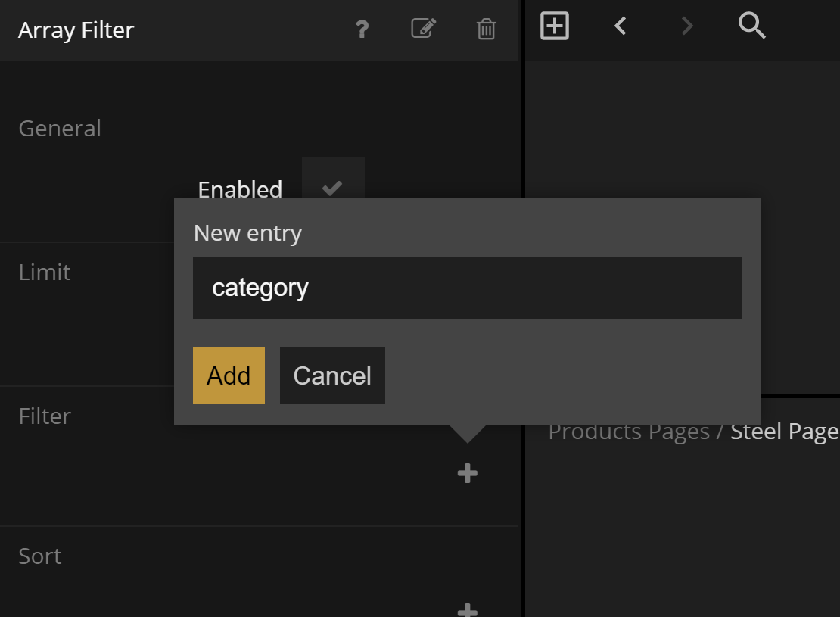Navigate forward with the right chevron
Image resolution: width=840 pixels, height=617 pixels.
[x=687, y=26]
